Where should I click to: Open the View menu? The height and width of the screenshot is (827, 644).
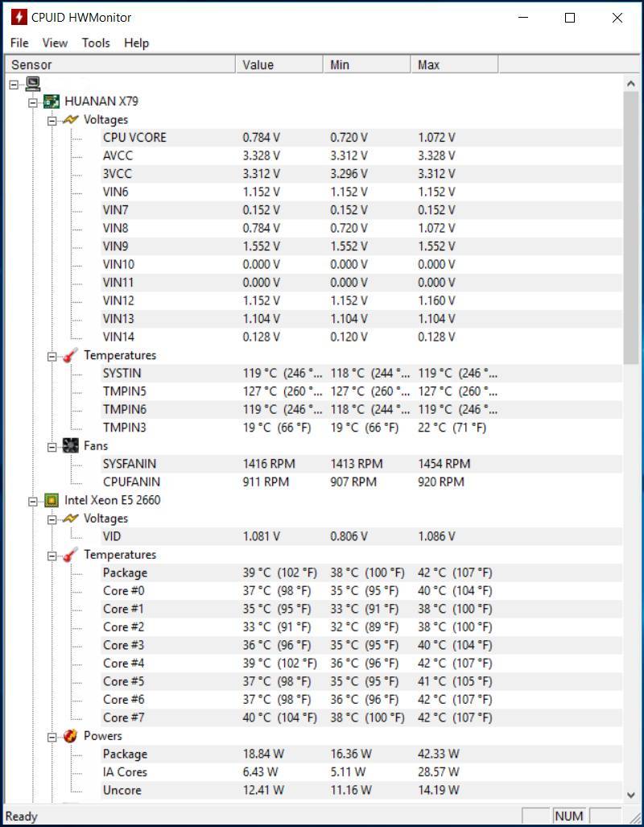55,43
